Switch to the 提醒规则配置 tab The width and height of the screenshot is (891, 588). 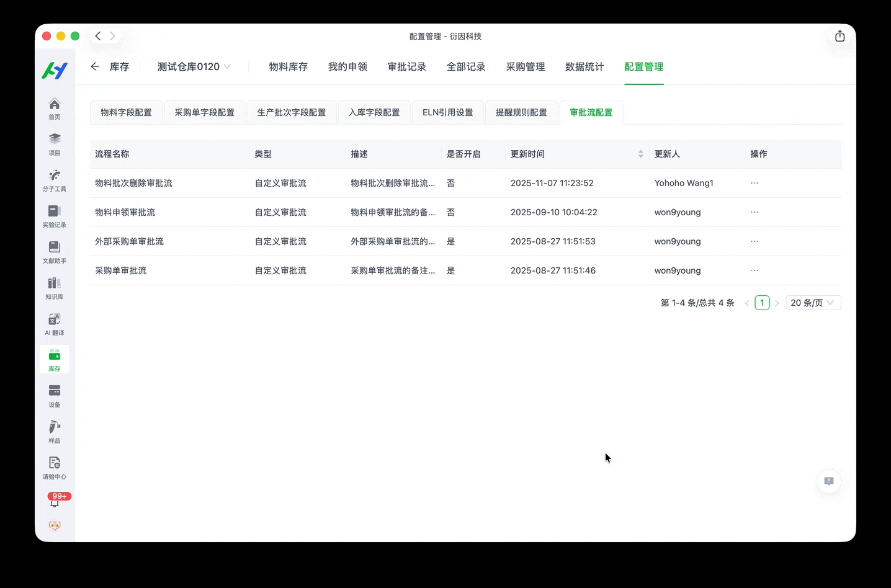click(521, 112)
